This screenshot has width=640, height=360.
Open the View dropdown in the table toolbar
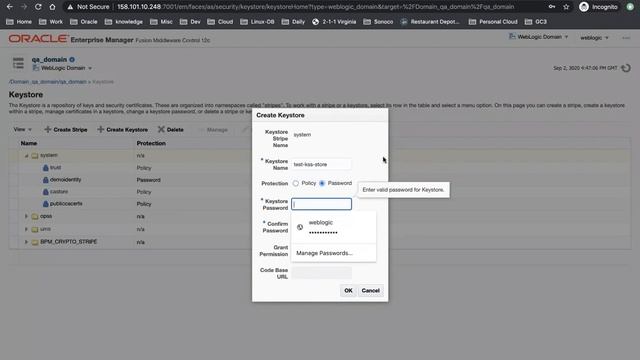click(22, 129)
